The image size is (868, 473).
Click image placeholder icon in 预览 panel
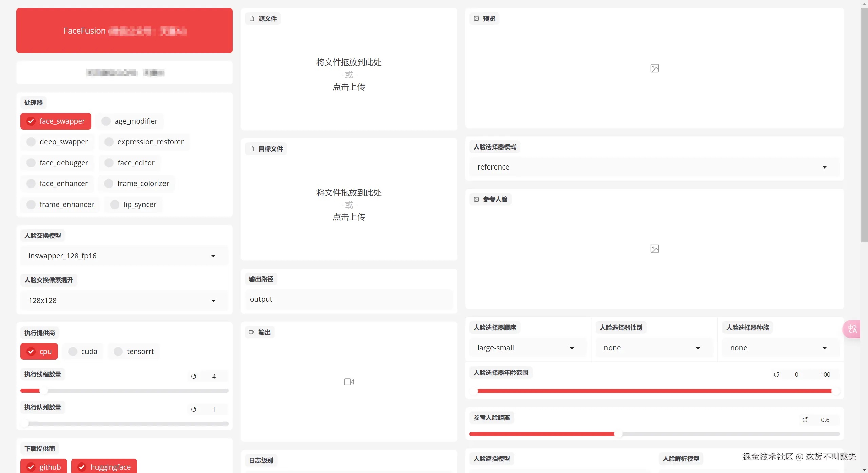654,68
